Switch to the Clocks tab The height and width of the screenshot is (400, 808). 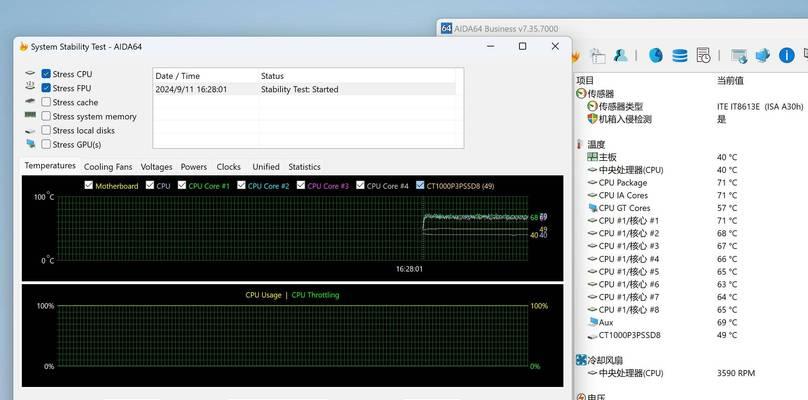coord(228,167)
